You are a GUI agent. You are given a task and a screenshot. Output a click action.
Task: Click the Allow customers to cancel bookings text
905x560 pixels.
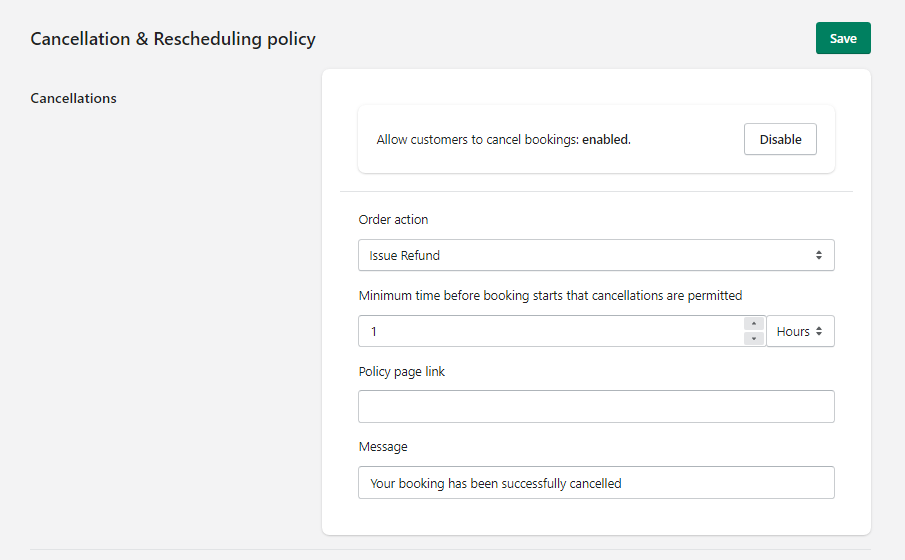[477, 140]
